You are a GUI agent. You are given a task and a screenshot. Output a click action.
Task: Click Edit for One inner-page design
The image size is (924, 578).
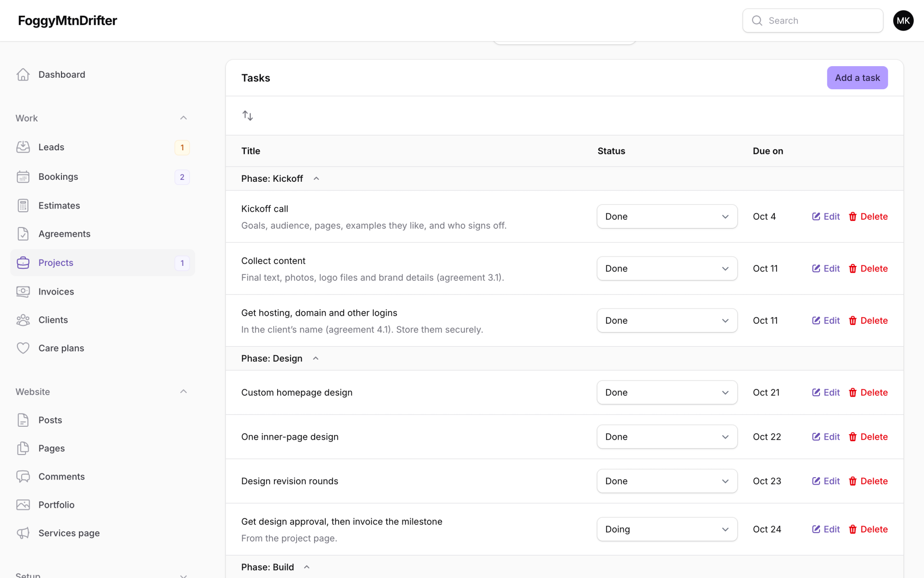pos(826,437)
